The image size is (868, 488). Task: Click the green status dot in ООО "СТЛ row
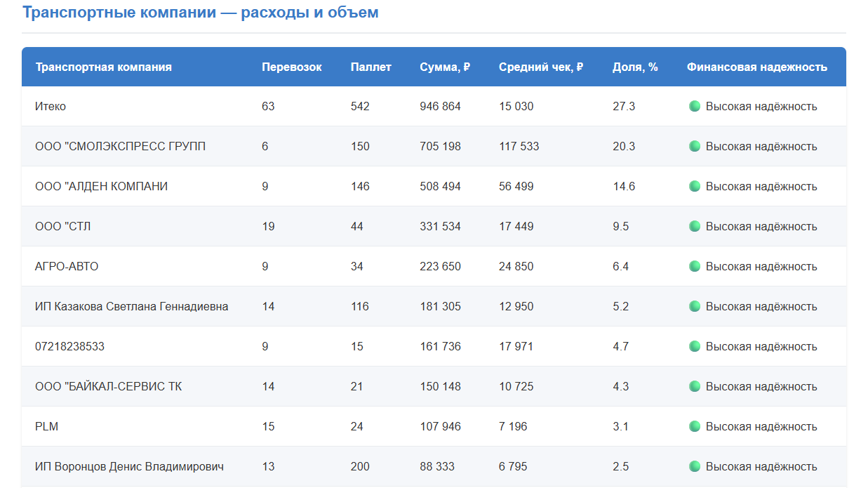[x=695, y=226]
